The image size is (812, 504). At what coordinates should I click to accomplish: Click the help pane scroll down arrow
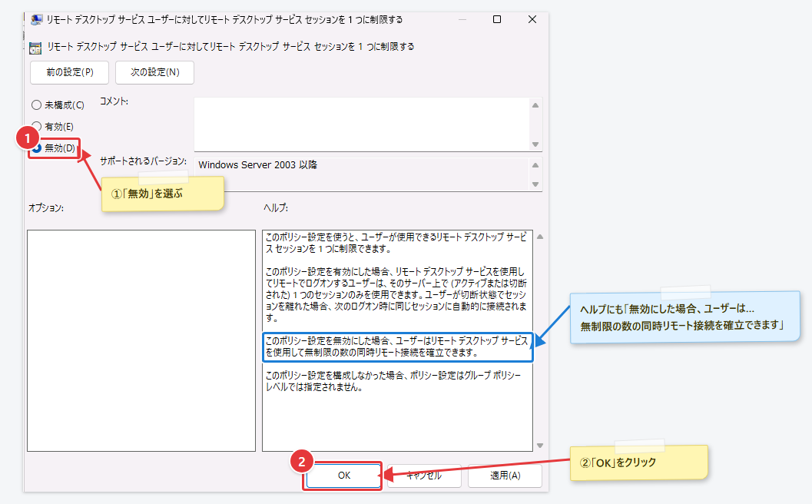(x=540, y=446)
